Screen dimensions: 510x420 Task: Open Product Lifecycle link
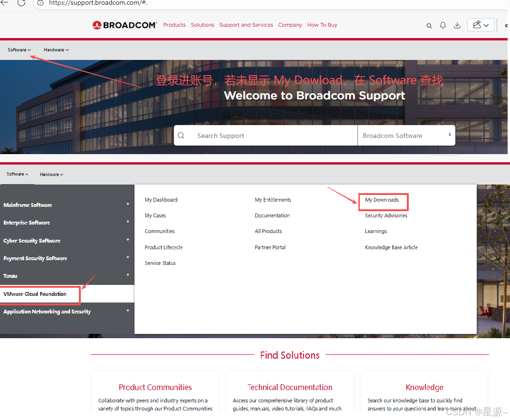164,247
